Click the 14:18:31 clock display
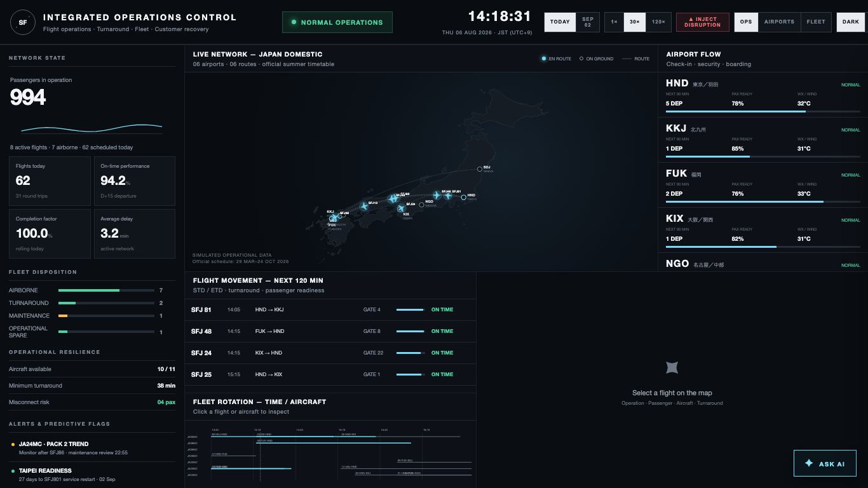868x488 pixels. [499, 17]
